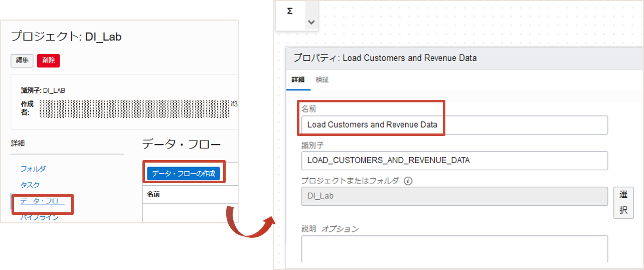Click the 説明 description text area
This screenshot has height=270, width=644.
tap(454, 248)
